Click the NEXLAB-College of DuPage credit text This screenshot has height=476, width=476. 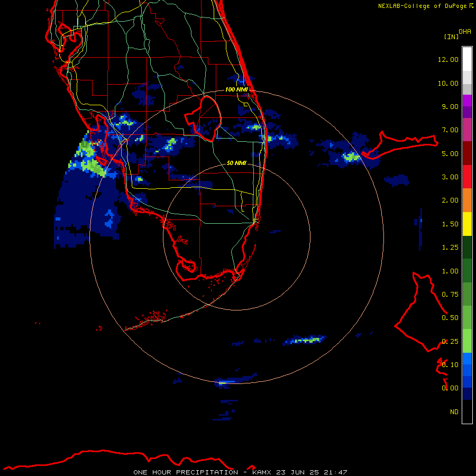coord(425,6)
